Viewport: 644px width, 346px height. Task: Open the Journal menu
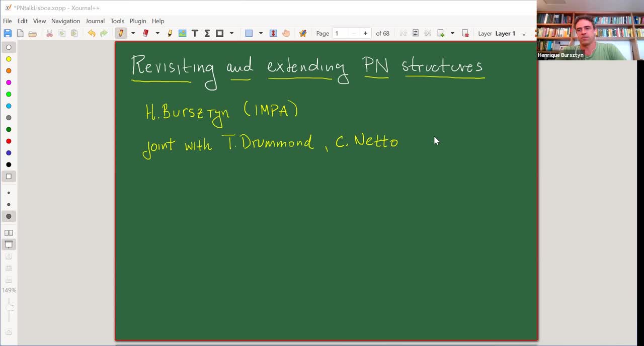point(95,21)
